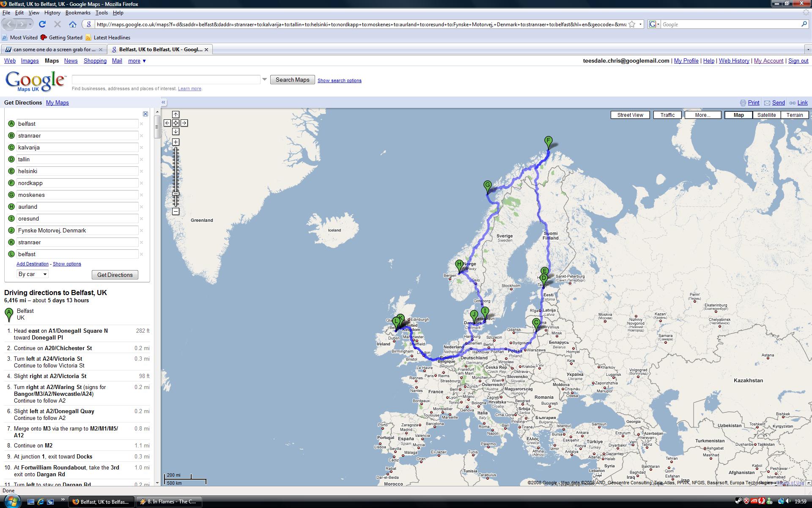812x508 pixels.
Task: Open the search maps history dropdown arrow
Action: (265, 79)
